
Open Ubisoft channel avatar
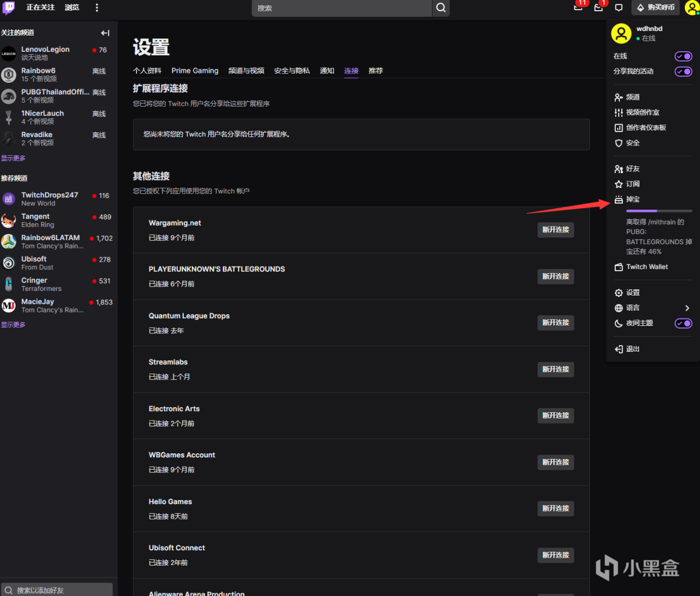tap(8, 263)
